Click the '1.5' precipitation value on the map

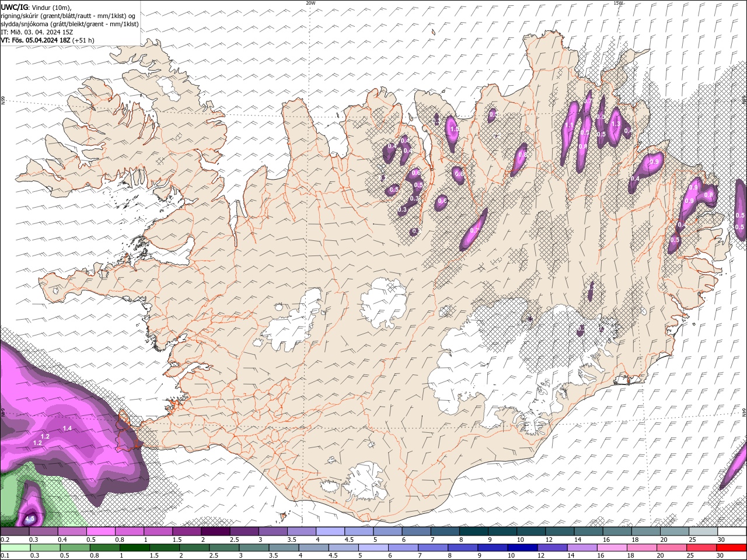[455, 129]
